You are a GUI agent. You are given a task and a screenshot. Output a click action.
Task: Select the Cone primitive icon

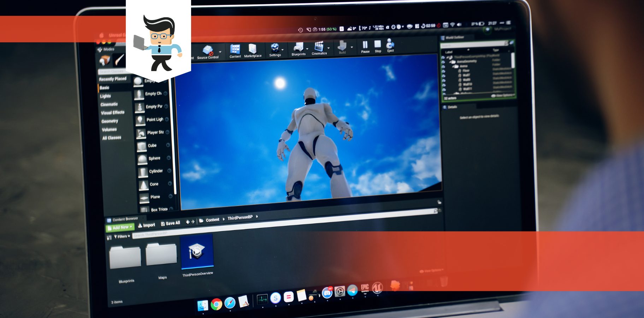[x=144, y=185]
